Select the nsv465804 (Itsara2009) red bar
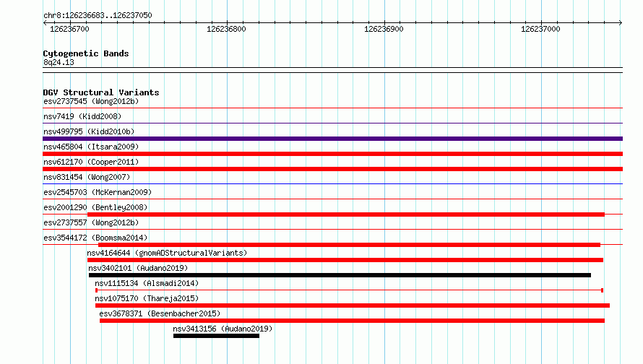The height and width of the screenshot is (364, 643). point(332,154)
